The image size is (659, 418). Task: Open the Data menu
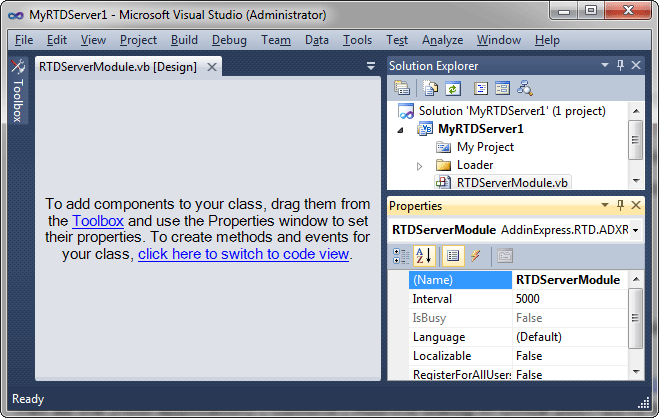(317, 40)
